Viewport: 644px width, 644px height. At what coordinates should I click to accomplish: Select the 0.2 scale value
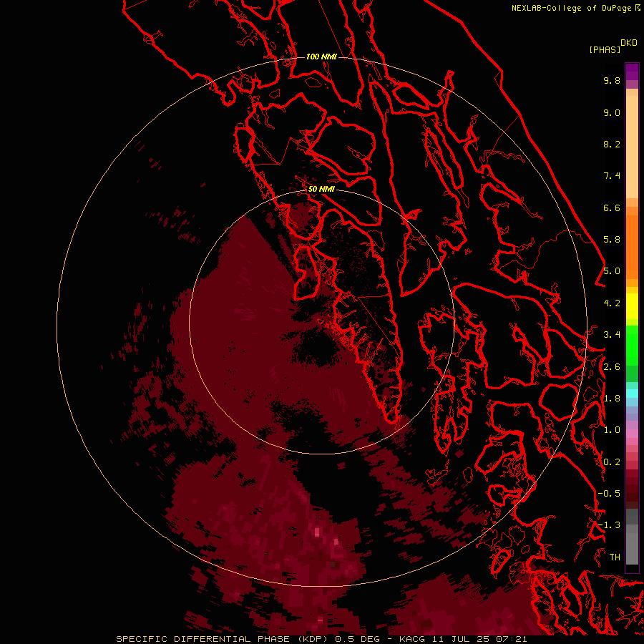tap(612, 462)
